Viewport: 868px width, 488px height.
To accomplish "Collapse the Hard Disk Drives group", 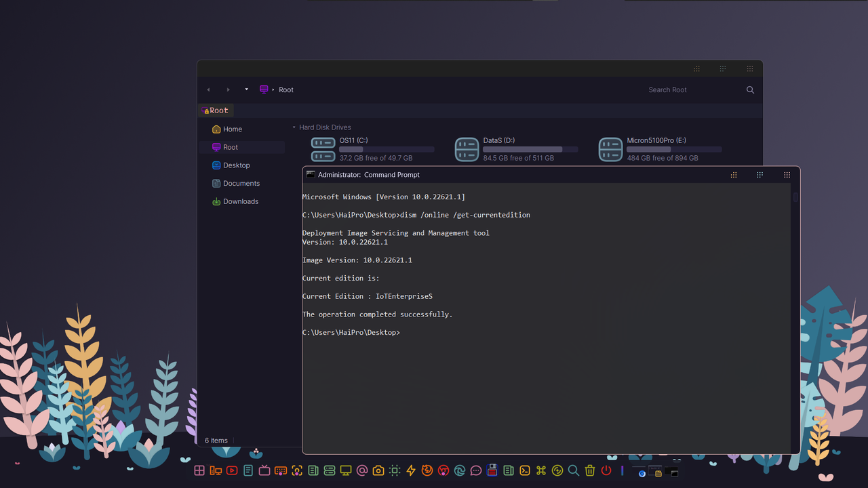I will [294, 127].
